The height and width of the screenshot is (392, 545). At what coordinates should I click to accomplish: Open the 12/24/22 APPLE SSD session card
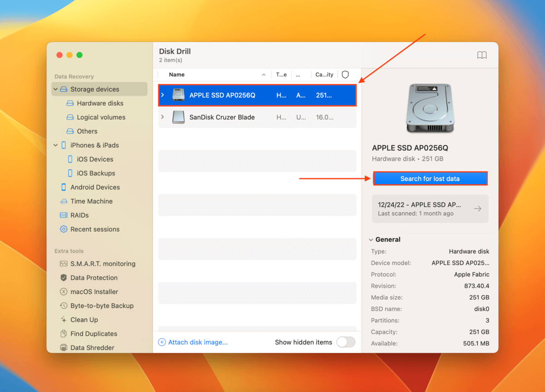coord(430,209)
